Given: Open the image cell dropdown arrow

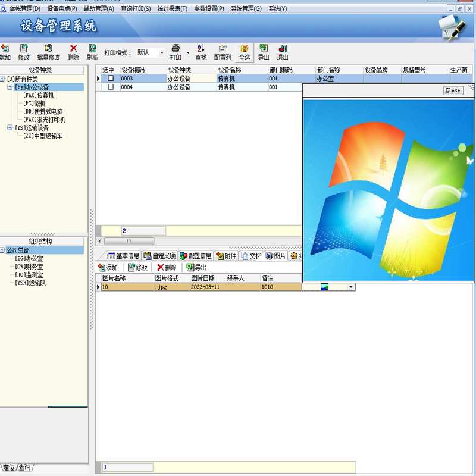Looking at the screenshot, I should [351, 287].
